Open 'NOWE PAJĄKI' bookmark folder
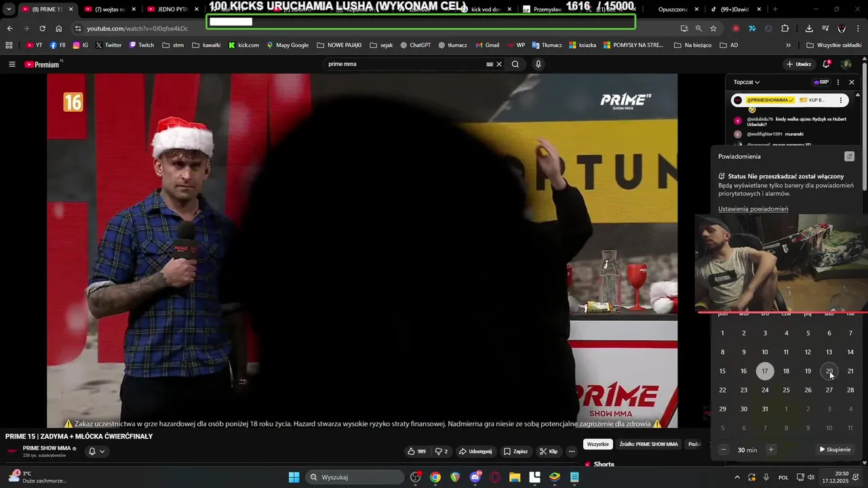 coord(339,45)
